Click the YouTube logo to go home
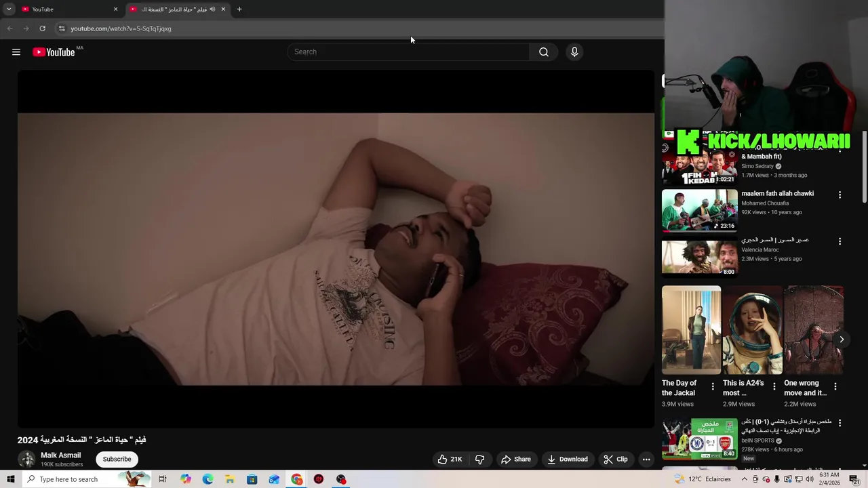The image size is (868, 488). coord(54,52)
